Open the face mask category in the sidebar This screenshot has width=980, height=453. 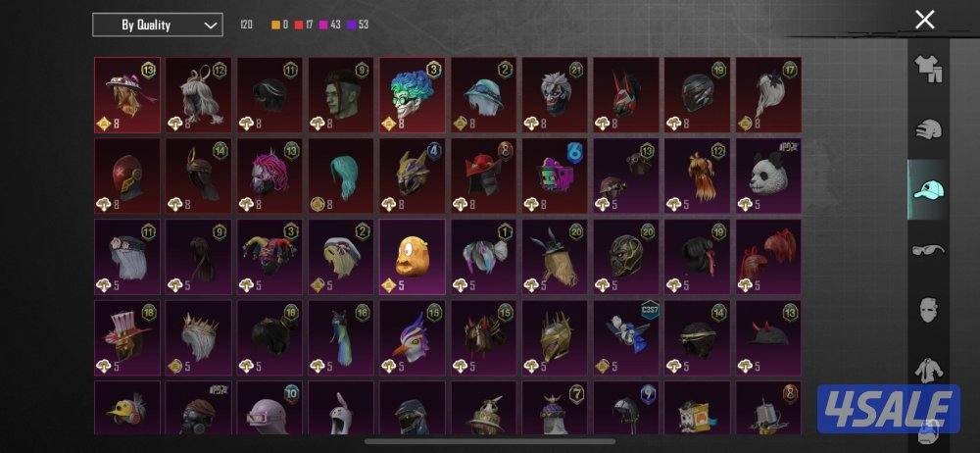pyautogui.click(x=929, y=310)
